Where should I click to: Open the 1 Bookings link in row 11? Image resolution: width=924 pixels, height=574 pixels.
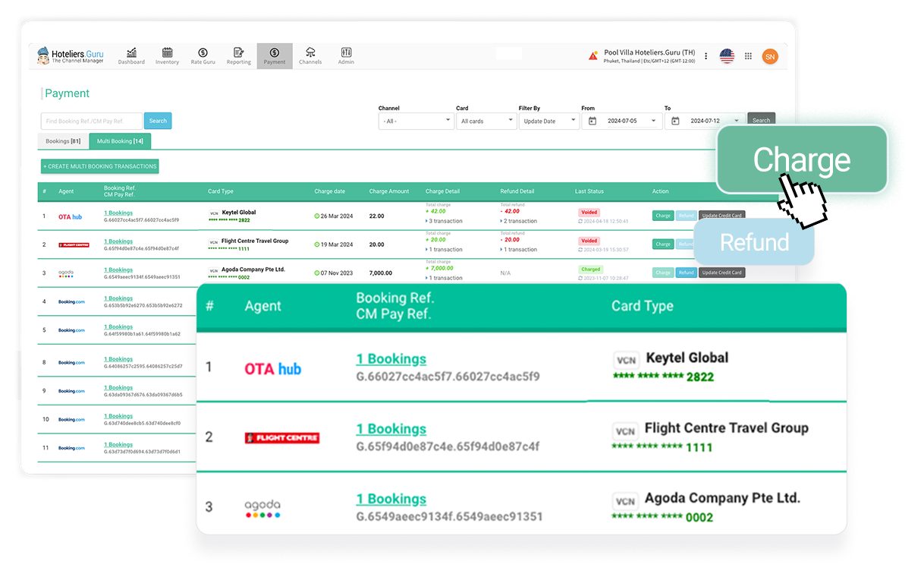click(118, 445)
